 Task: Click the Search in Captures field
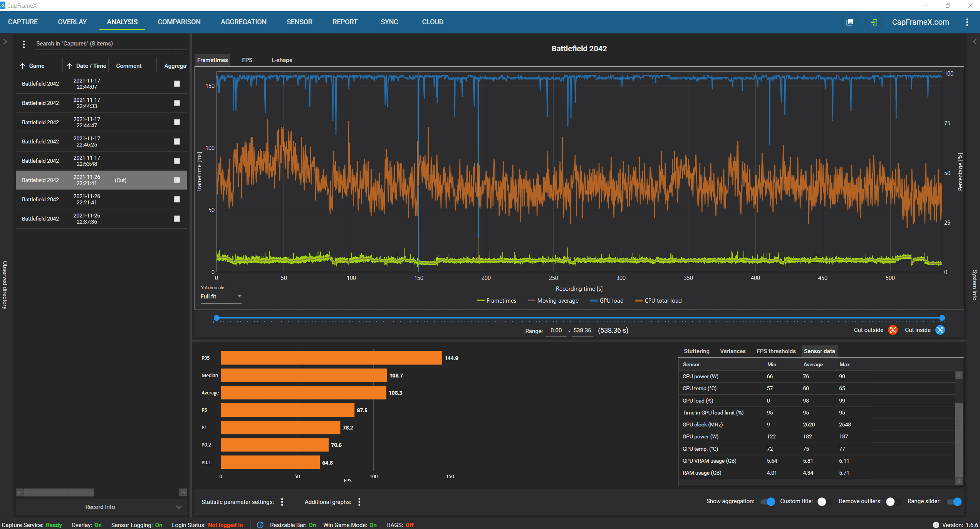coord(111,44)
